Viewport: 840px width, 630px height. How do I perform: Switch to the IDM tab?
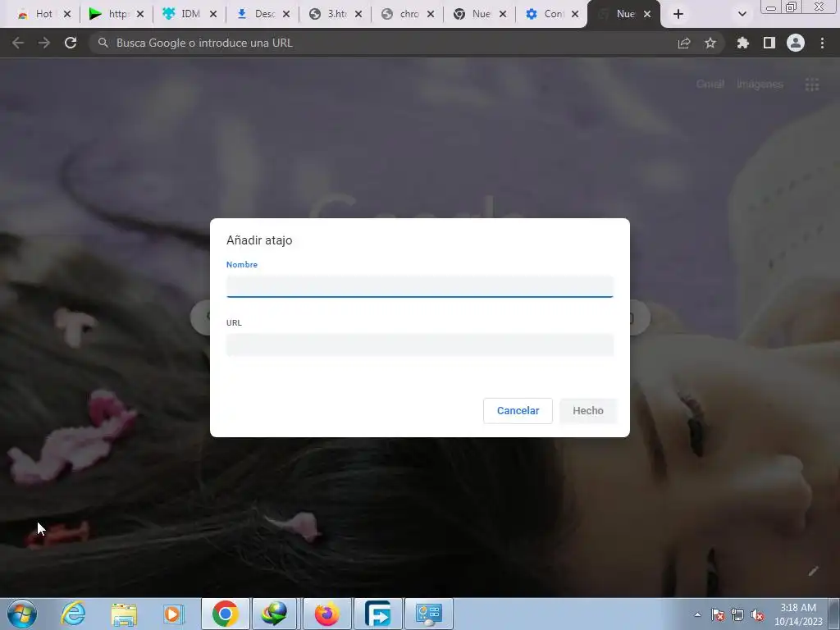click(189, 14)
